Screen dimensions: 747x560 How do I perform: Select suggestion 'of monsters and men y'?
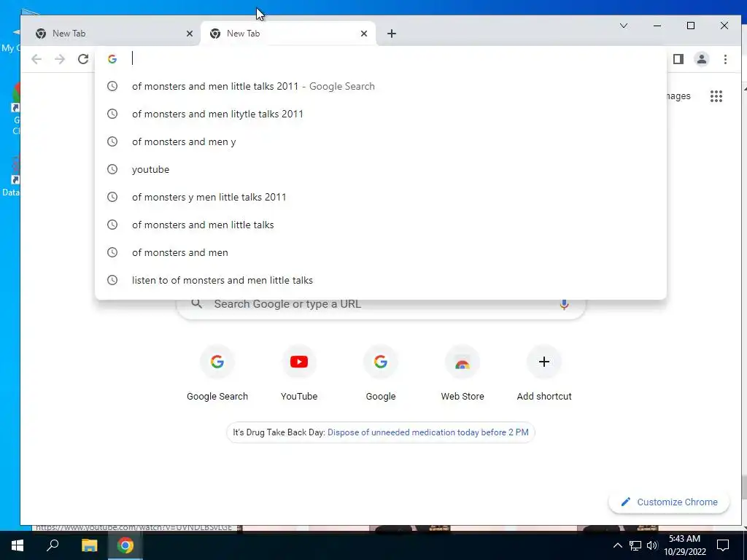[x=381, y=141]
